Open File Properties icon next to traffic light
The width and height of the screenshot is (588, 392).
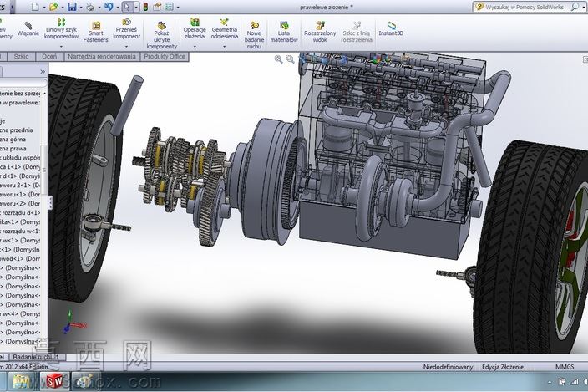pos(157,7)
